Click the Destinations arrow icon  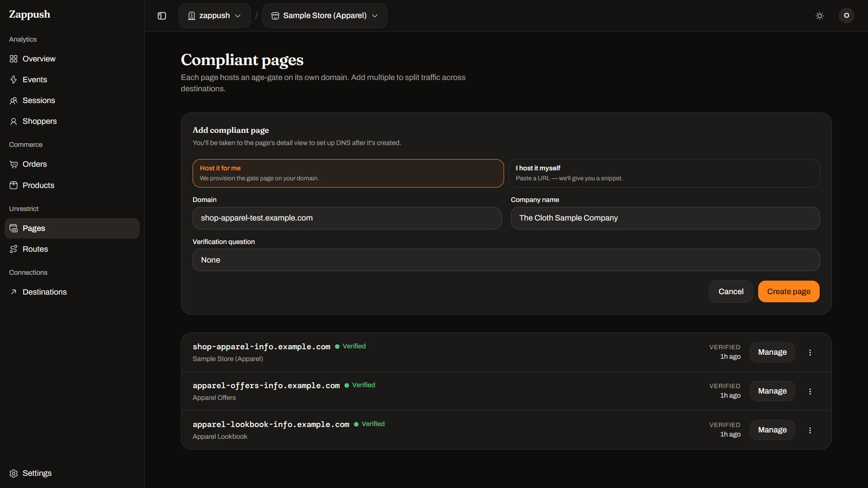pyautogui.click(x=14, y=292)
